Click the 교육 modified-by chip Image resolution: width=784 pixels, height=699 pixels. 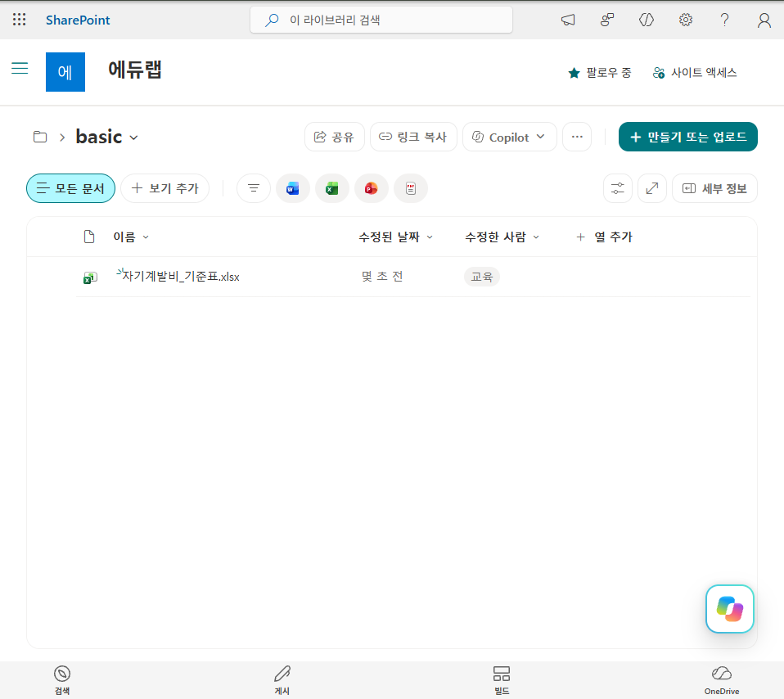click(482, 277)
